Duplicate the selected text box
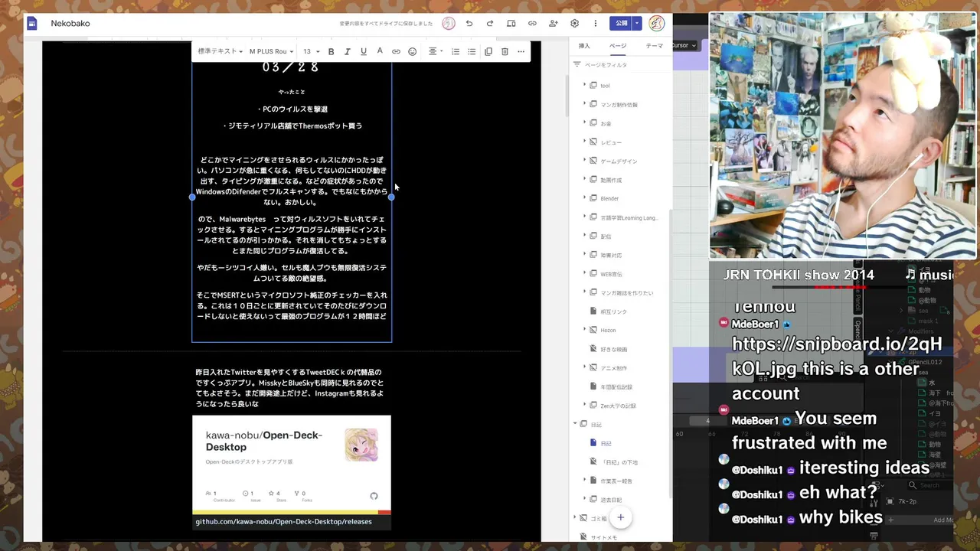 [488, 51]
